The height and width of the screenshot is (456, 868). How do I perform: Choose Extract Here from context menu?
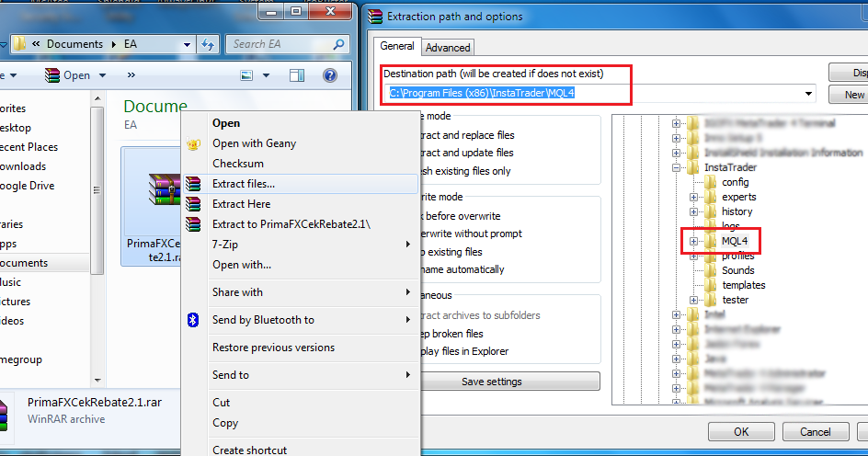tap(301, 204)
